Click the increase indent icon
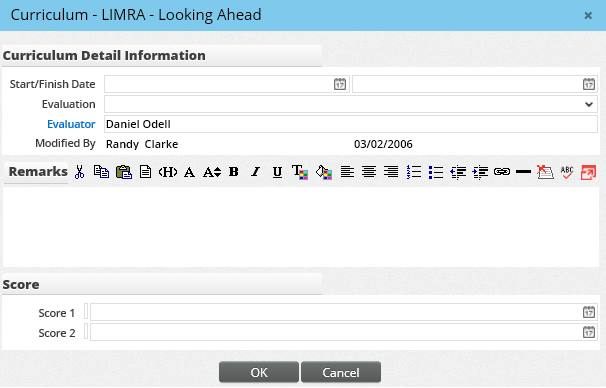 point(480,172)
